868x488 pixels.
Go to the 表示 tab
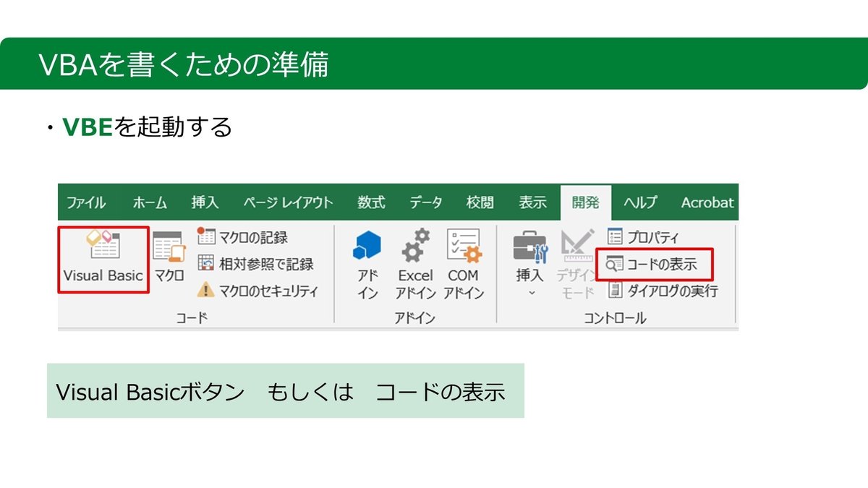(532, 202)
